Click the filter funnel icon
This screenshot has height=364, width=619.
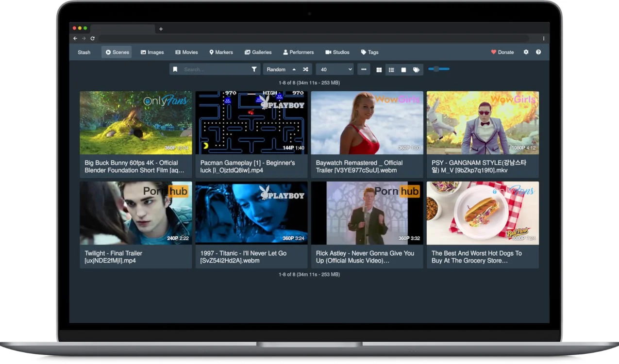254,69
